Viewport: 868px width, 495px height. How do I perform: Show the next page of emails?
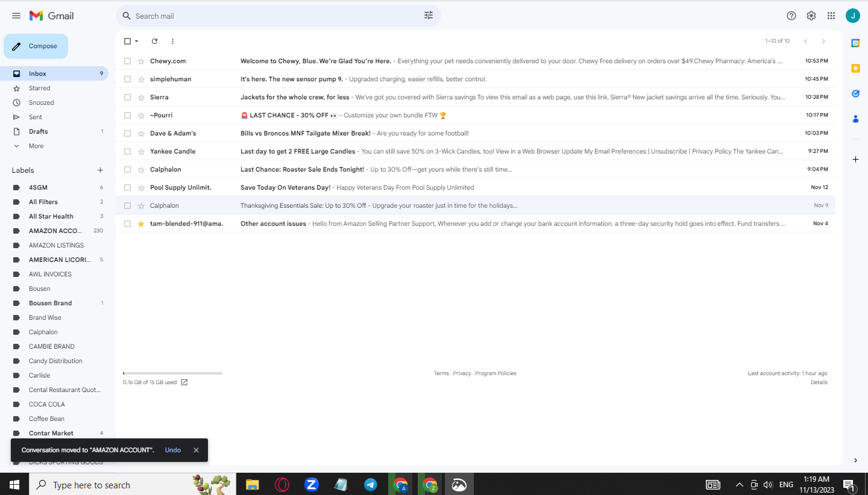pyautogui.click(x=823, y=41)
